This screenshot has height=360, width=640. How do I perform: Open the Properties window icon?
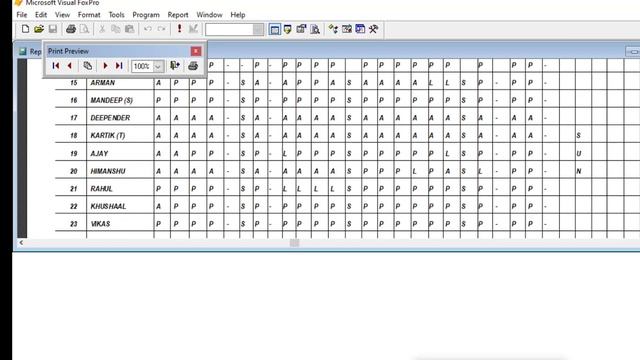301,29
